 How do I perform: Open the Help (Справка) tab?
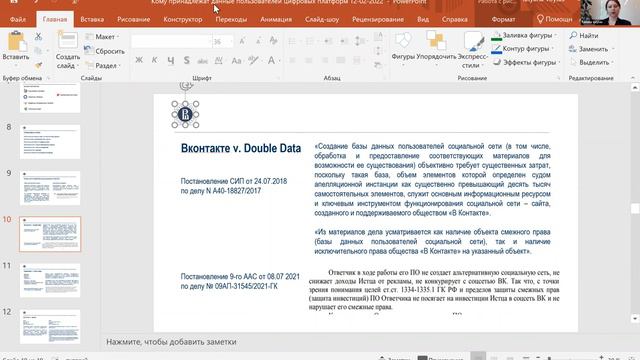click(454, 19)
